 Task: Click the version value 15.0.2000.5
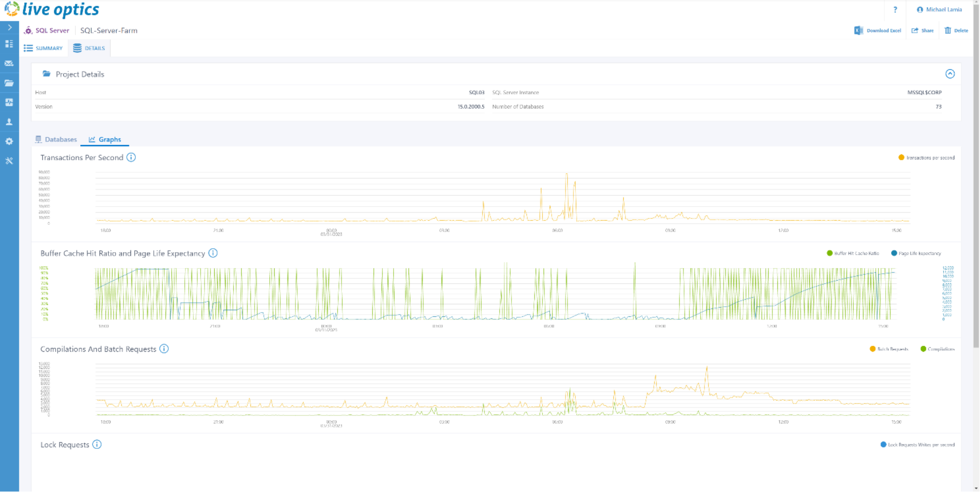[471, 106]
